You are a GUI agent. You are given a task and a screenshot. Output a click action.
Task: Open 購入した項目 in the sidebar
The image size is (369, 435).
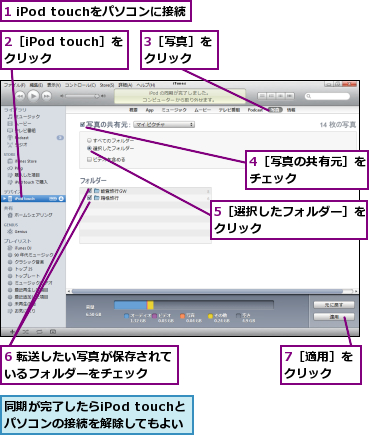[x=23, y=175]
